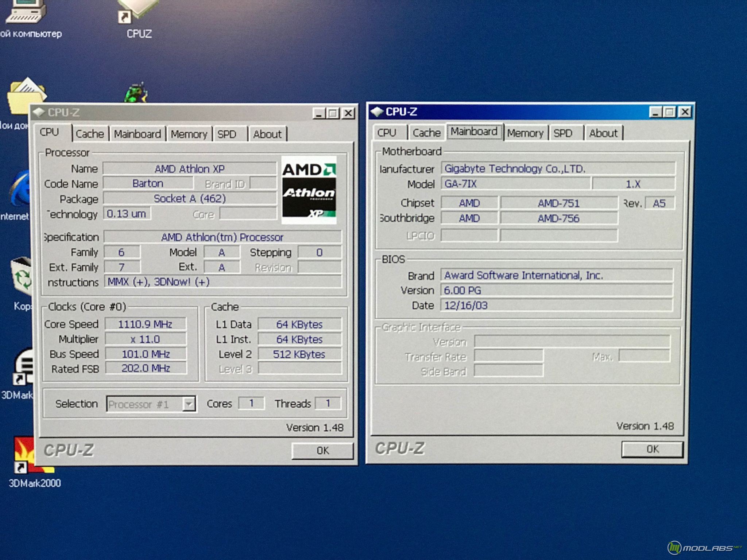Switch to CPU tab in right CPU-Z window
Screen dimensions: 747x560
(387, 132)
